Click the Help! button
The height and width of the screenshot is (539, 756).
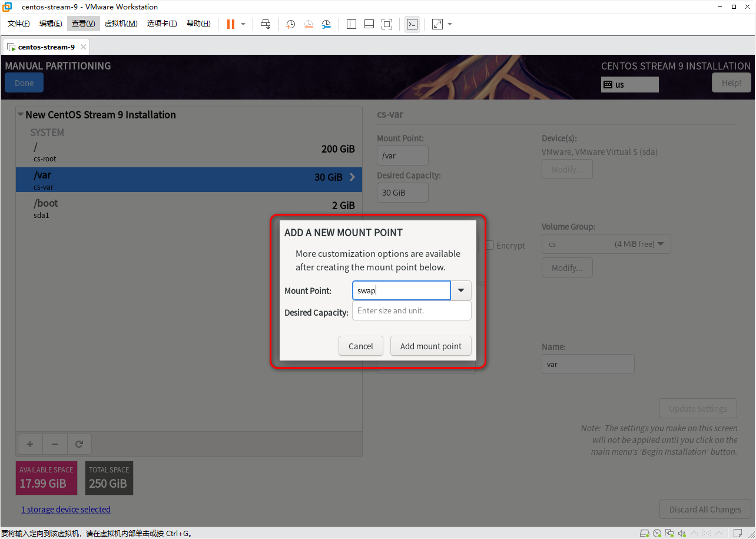[731, 83]
